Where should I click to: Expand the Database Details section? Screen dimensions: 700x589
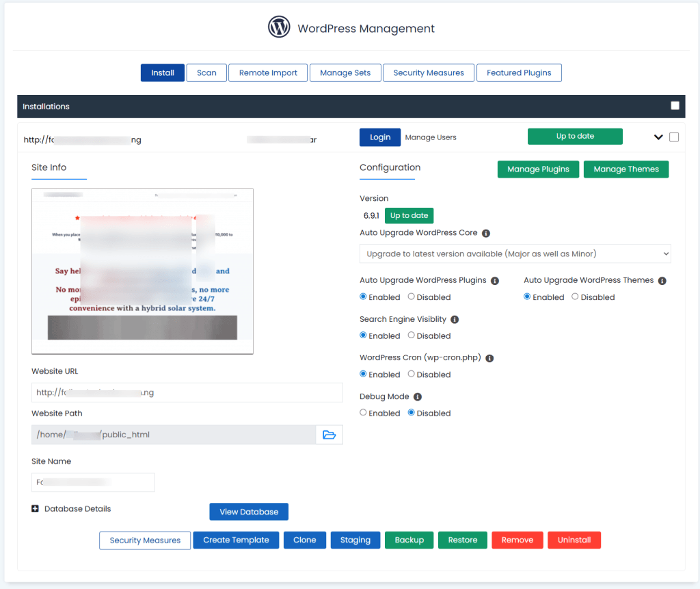34,508
